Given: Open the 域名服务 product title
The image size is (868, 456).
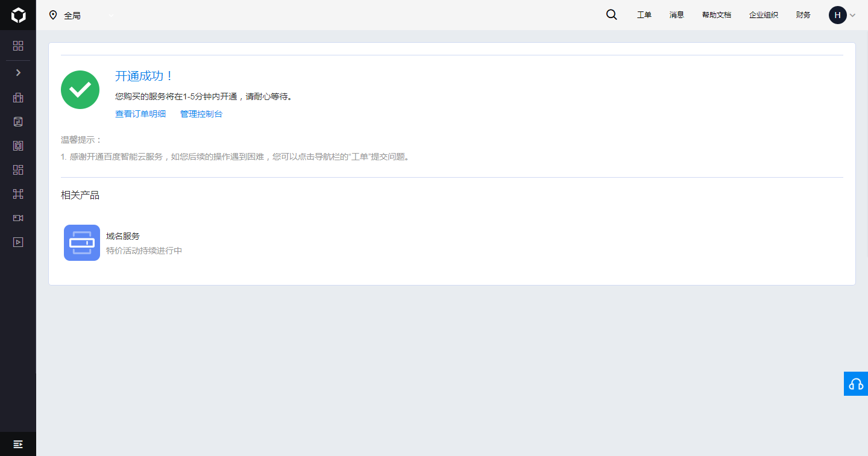Looking at the screenshot, I should click(123, 236).
